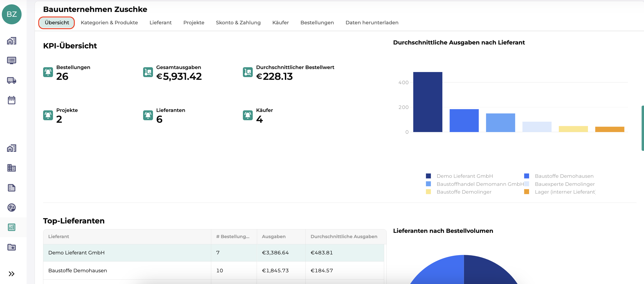Switch to the Projekte tab

tap(194, 23)
